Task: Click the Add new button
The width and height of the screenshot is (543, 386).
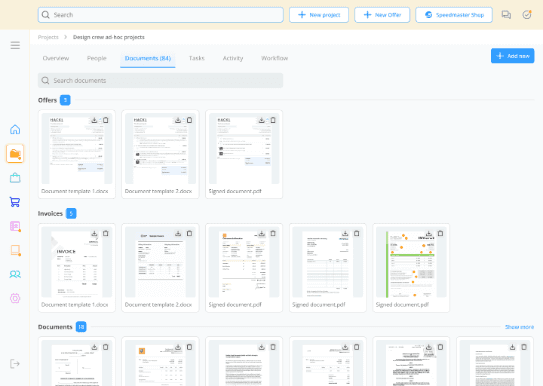Action: click(x=513, y=56)
